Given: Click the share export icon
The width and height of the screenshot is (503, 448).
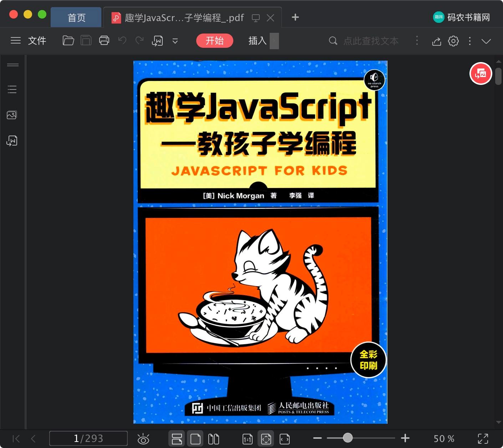Looking at the screenshot, I should pyautogui.click(x=437, y=41).
